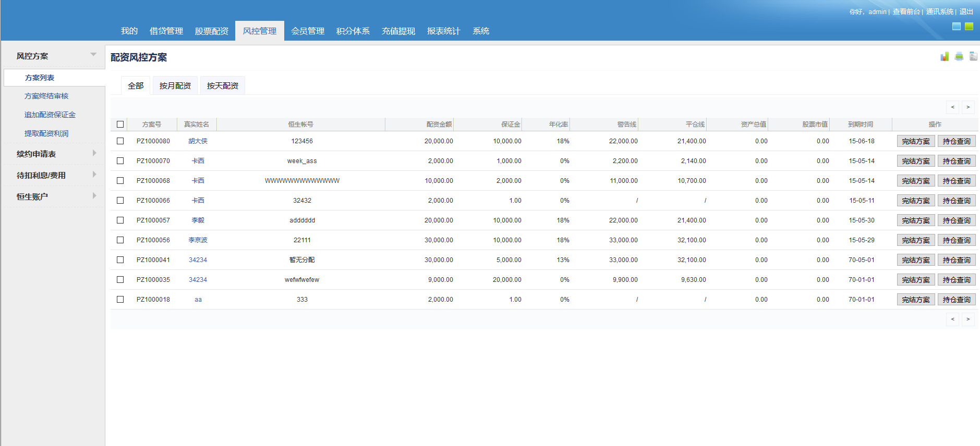Image resolution: width=980 pixels, height=446 pixels.
Task: Switch to the blue color theme
Action: (956, 27)
